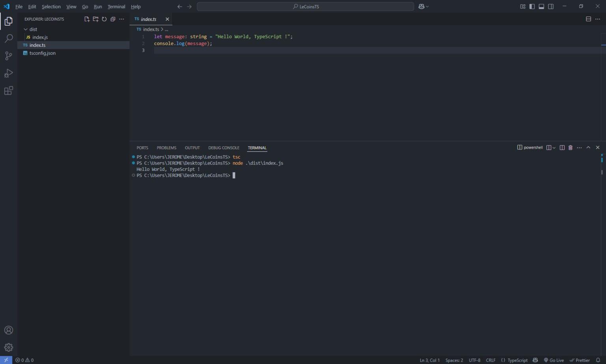Open the Terminal menu
The image size is (606, 364).
[x=116, y=6]
